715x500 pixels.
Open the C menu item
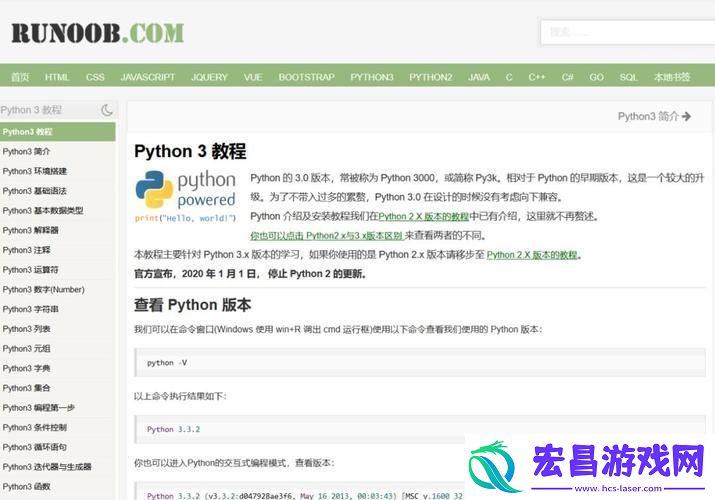(x=509, y=77)
